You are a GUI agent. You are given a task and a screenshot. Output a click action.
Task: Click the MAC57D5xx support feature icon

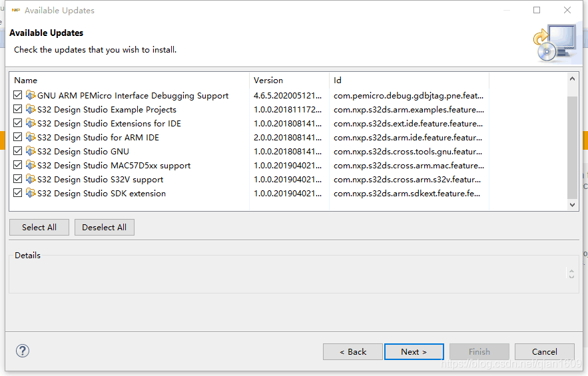[31, 166]
